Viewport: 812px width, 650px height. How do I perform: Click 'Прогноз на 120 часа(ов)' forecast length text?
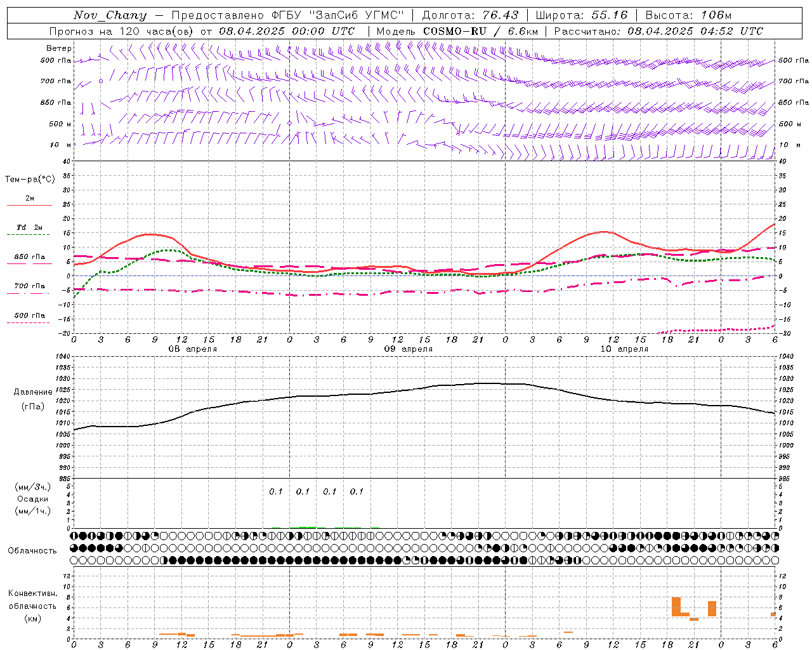tap(122, 31)
